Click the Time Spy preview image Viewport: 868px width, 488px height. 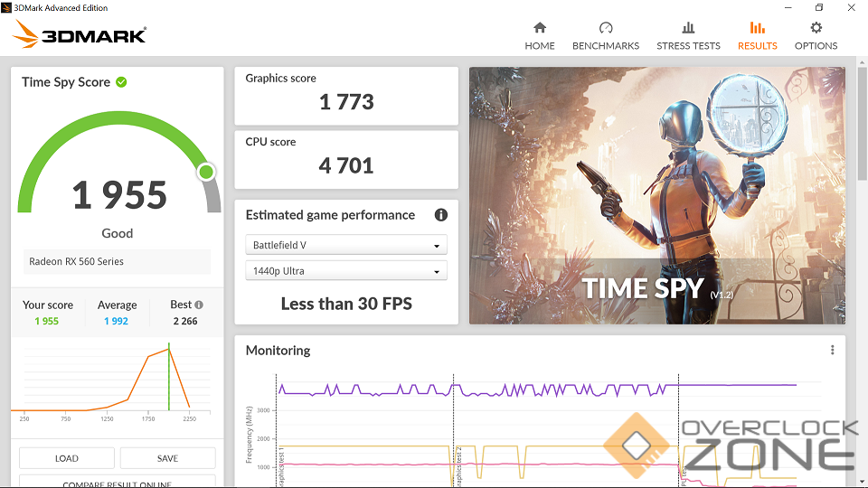click(657, 195)
